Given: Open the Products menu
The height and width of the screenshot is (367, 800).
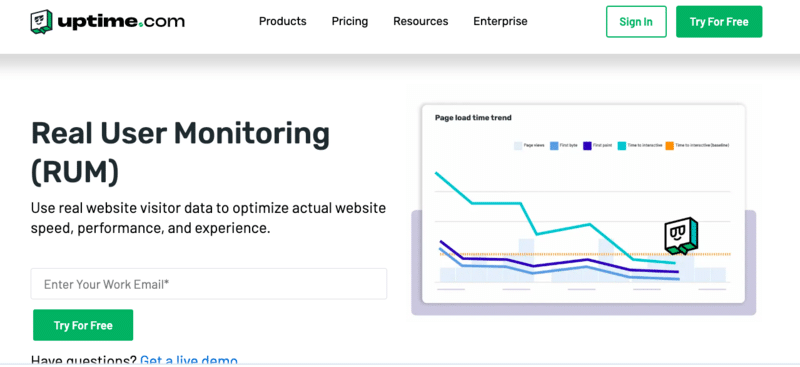Looking at the screenshot, I should pyautogui.click(x=283, y=21).
